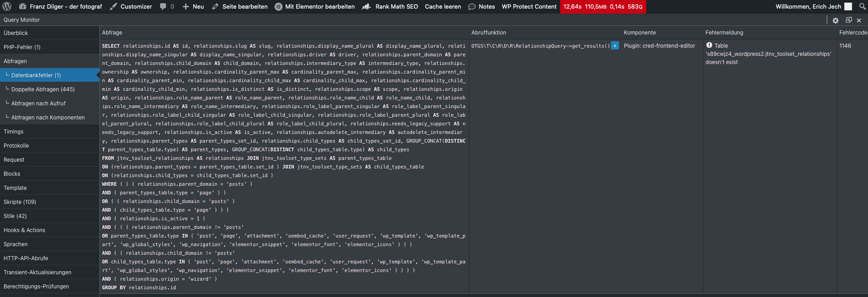Click the site dashboard gauge icon
868x297 pixels.
click(23, 6)
